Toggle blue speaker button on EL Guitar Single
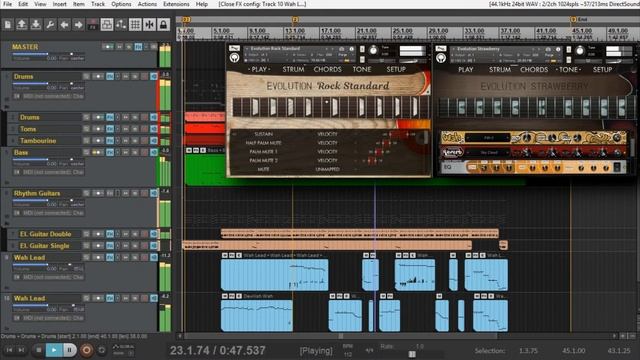Image resolution: width=640 pixels, height=360 pixels. pos(153,246)
